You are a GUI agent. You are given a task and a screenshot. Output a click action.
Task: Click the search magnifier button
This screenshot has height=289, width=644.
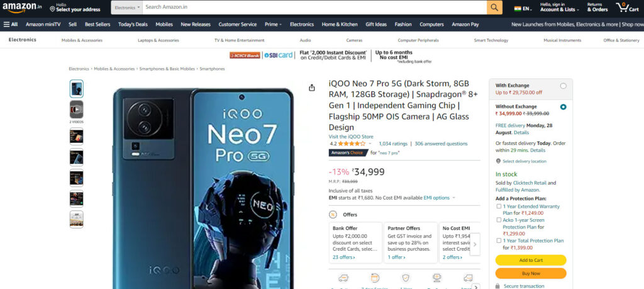click(494, 8)
